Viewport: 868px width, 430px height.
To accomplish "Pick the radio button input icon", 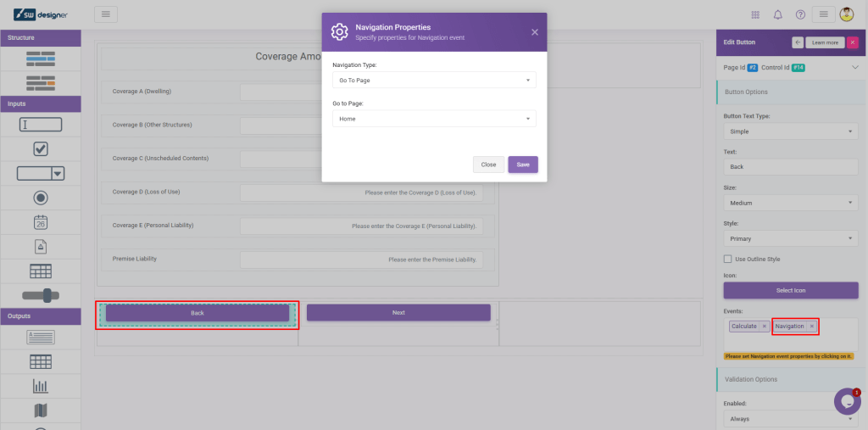I will 40,198.
